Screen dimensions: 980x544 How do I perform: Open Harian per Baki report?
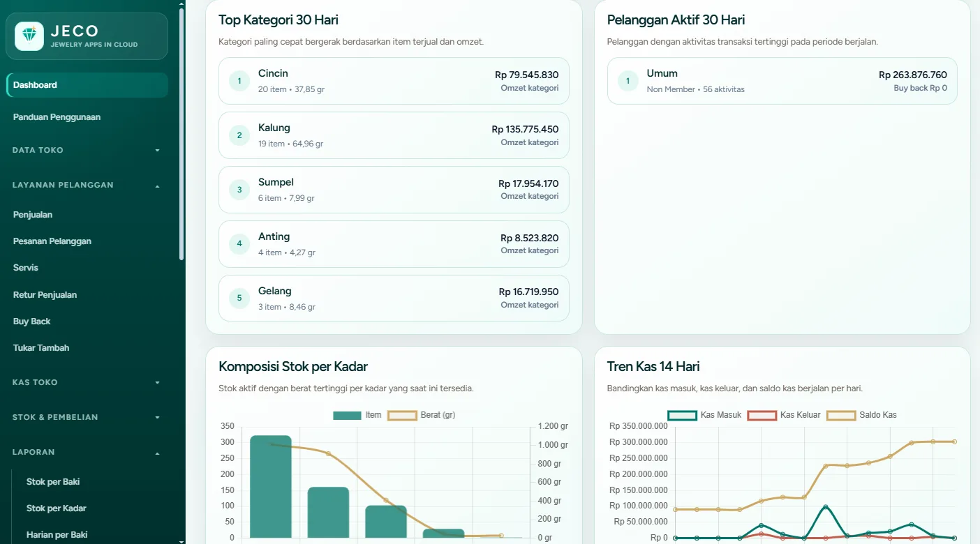[x=57, y=535]
